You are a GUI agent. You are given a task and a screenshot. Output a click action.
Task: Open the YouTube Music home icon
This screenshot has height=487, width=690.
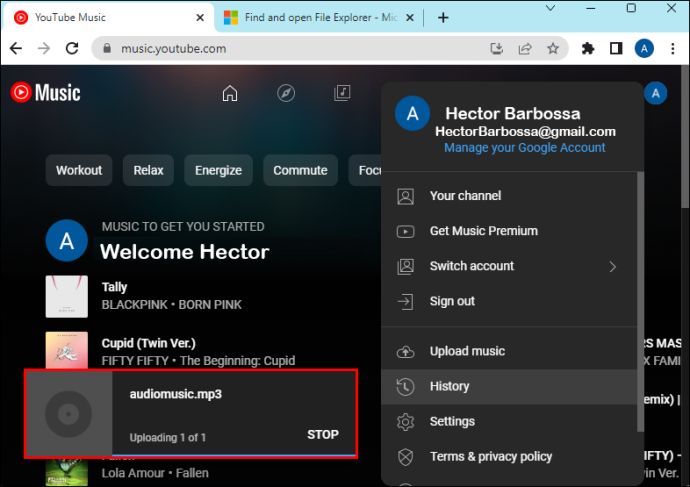(x=230, y=93)
